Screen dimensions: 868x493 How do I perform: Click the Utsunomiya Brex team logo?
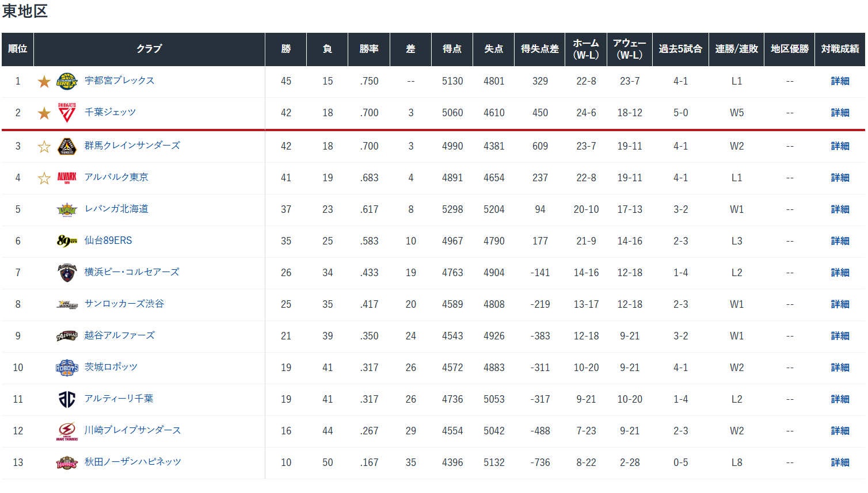coord(67,82)
